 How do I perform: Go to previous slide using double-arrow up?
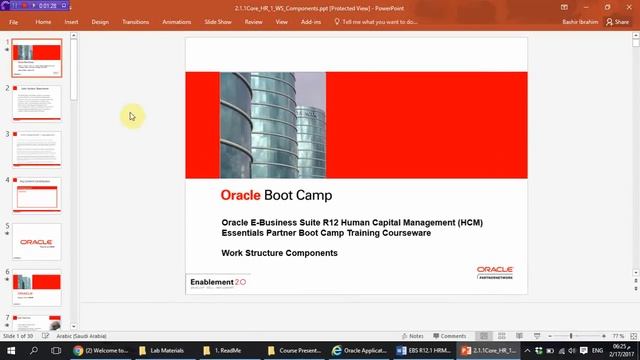[x=636, y=281]
